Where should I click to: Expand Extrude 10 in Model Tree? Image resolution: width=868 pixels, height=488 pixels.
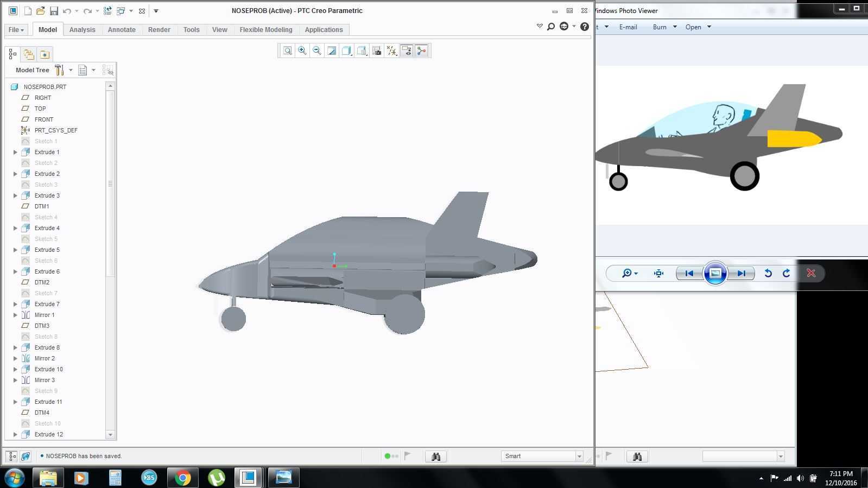pyautogui.click(x=15, y=369)
